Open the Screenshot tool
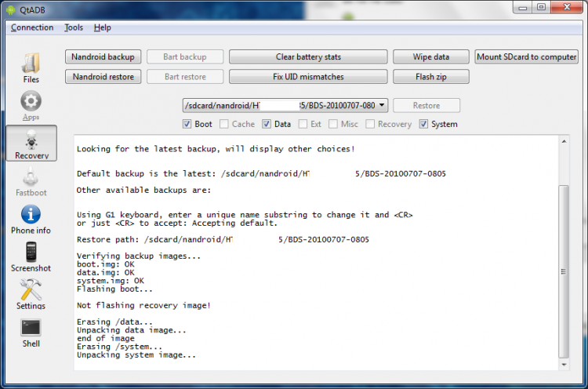This screenshot has height=389, width=588. [31, 254]
